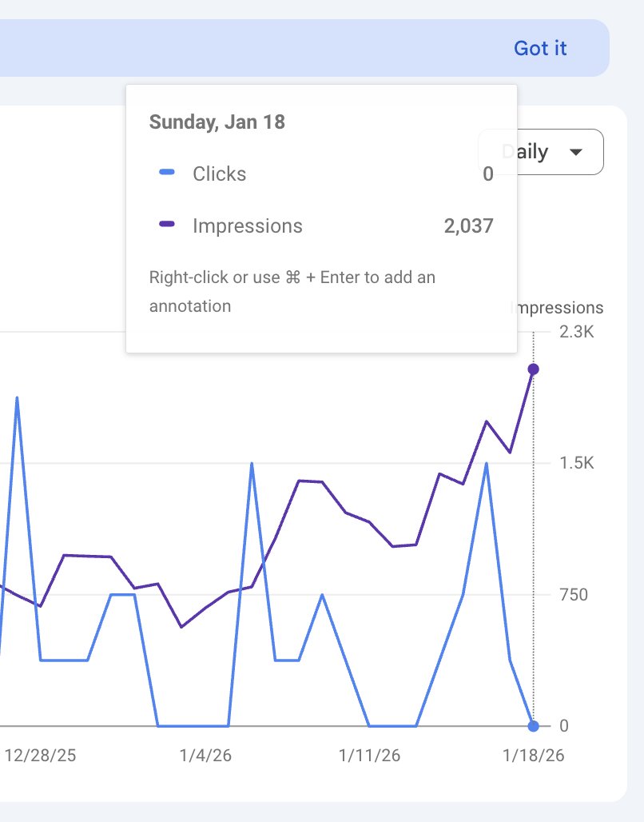
Task: Click the blue Clicks point for Jan 18
Action: coord(534,726)
